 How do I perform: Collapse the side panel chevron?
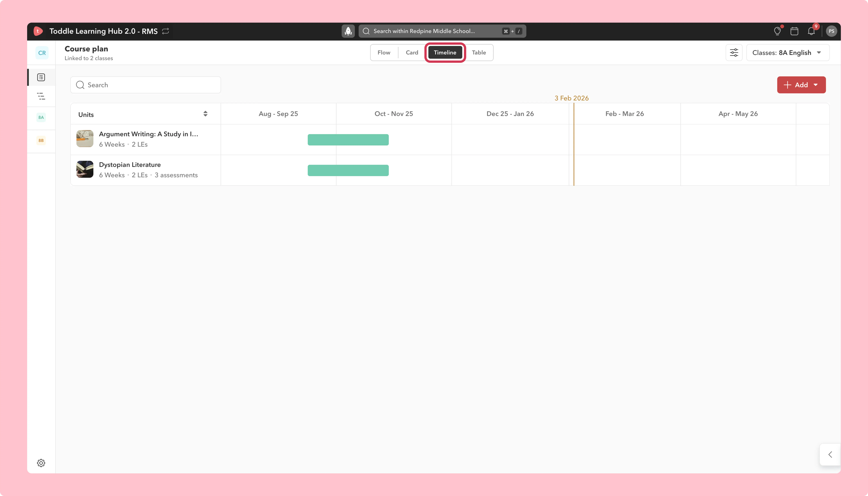click(x=830, y=454)
